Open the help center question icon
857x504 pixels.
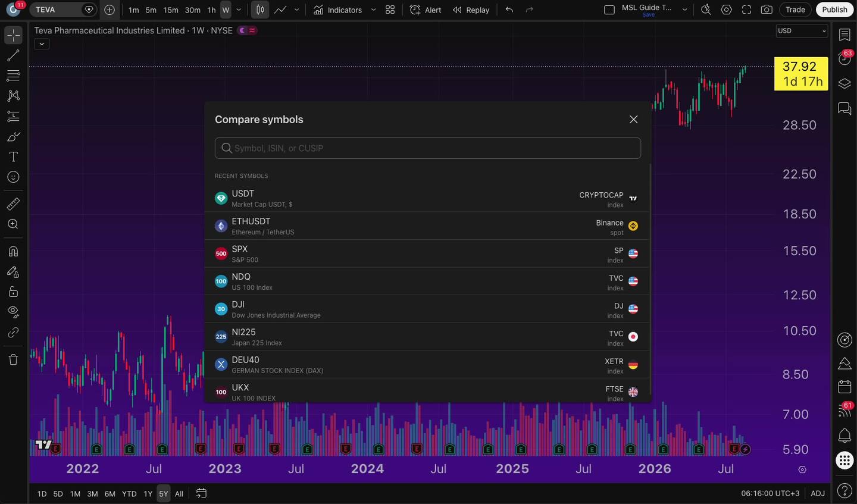845,491
